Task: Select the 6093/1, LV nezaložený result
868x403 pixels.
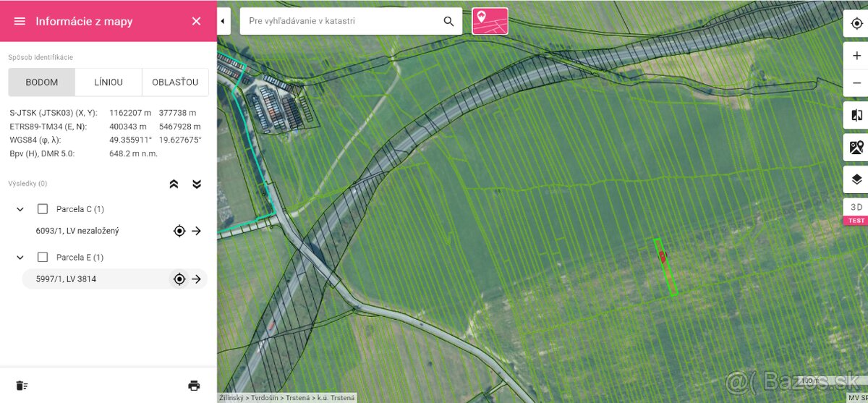Action: click(77, 232)
